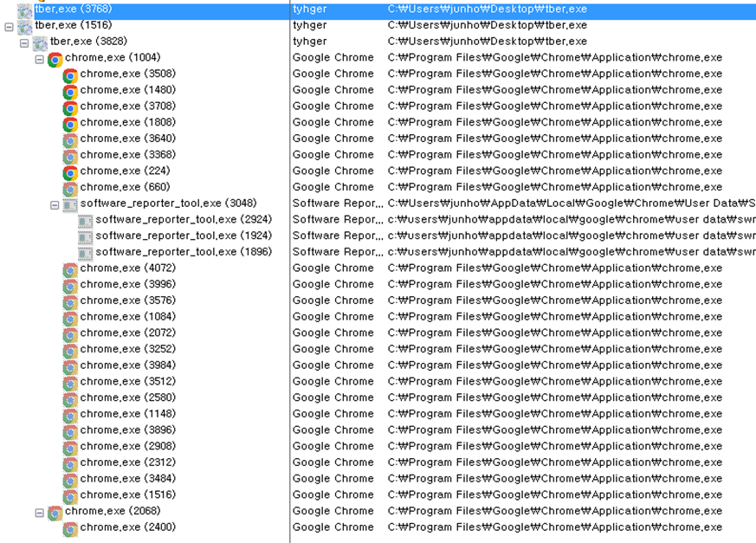The image size is (756, 543).
Task: Click the Chrome icon for chrome.exe (1480)
Action: point(70,92)
